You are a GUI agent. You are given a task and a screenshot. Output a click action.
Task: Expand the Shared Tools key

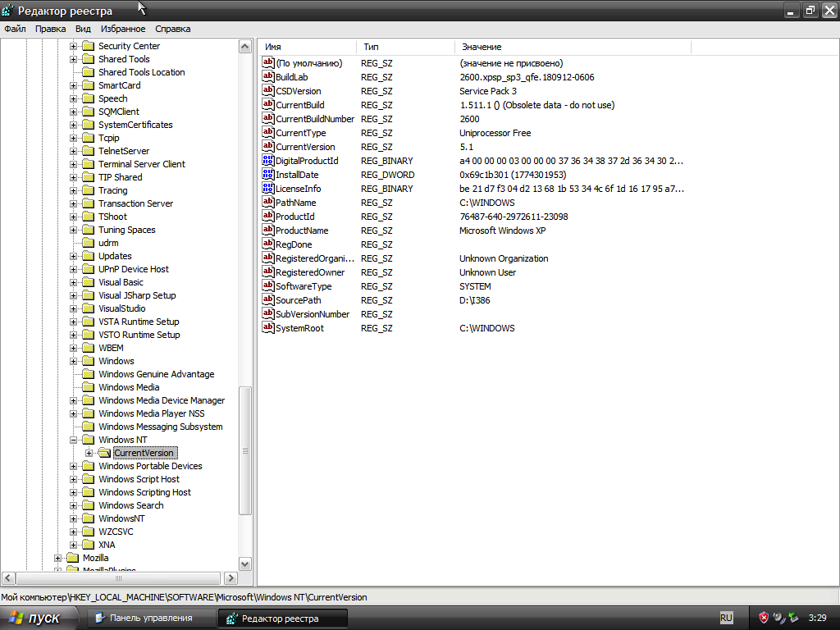click(73, 59)
